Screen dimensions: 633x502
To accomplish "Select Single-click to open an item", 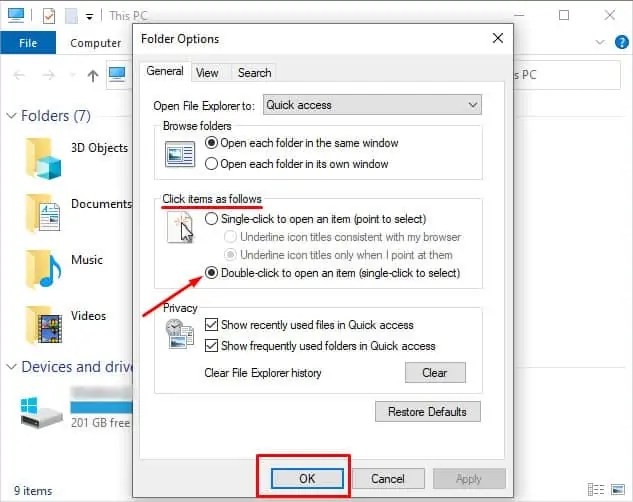I will 316,219.
